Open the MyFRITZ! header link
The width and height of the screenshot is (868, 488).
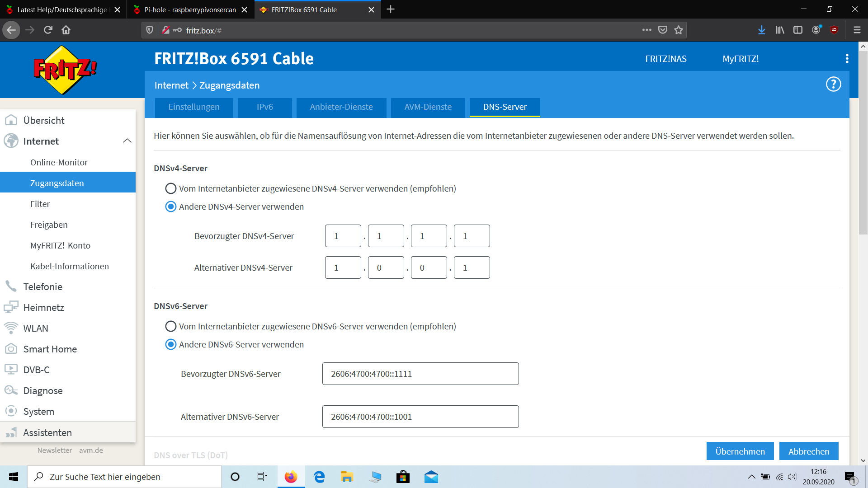(741, 59)
